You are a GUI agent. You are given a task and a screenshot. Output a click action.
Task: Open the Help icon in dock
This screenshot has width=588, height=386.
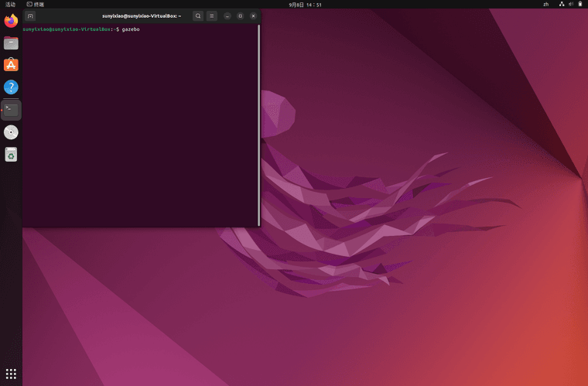(x=11, y=87)
